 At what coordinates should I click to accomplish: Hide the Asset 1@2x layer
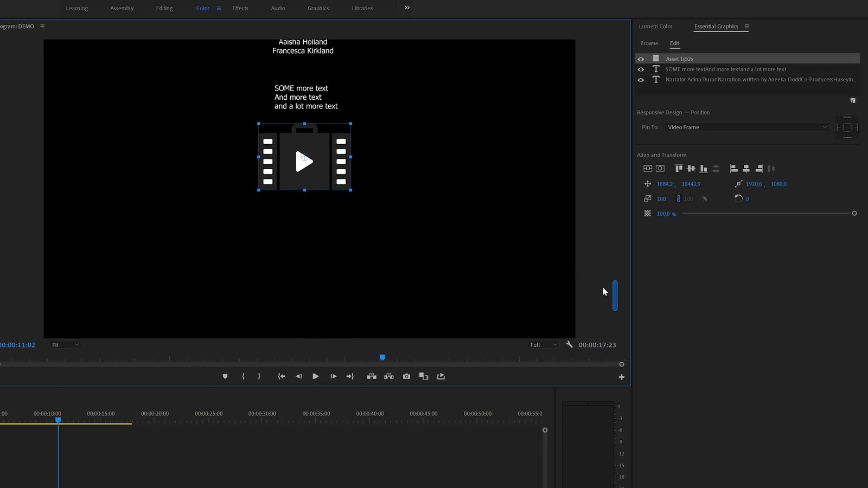[641, 59]
